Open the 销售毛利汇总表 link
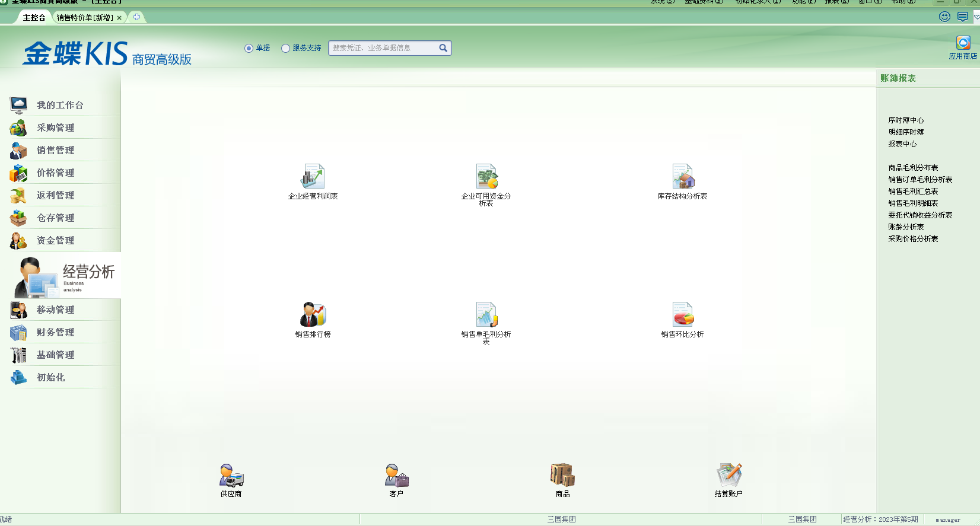The height and width of the screenshot is (526, 980). pos(913,192)
